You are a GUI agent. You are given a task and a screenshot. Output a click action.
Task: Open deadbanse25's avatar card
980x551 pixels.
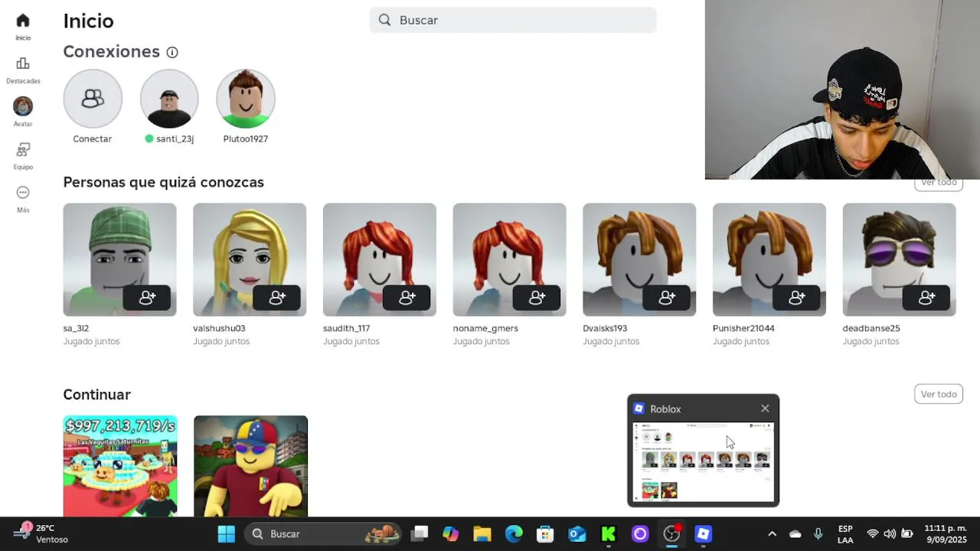[x=899, y=259]
